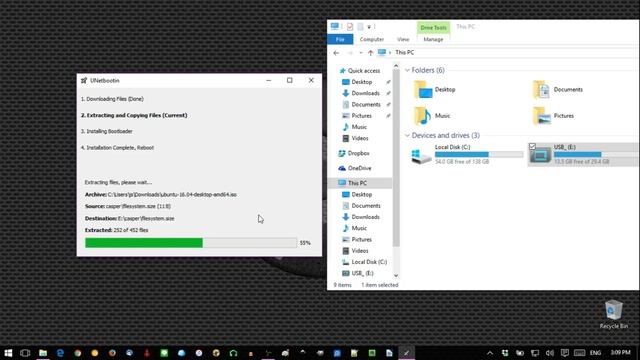Click Downloads under This PC in navigation pane

tap(361, 217)
